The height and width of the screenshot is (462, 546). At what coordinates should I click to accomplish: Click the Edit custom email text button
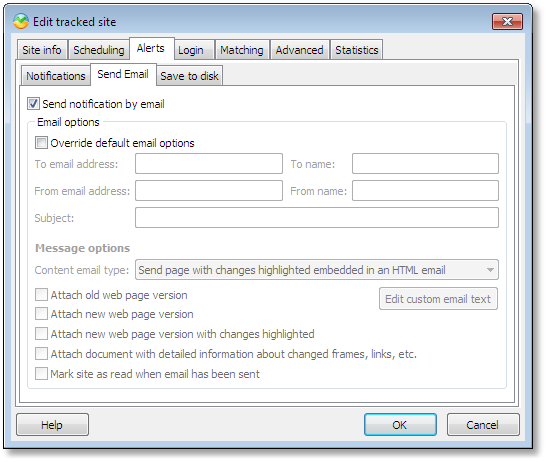point(438,299)
